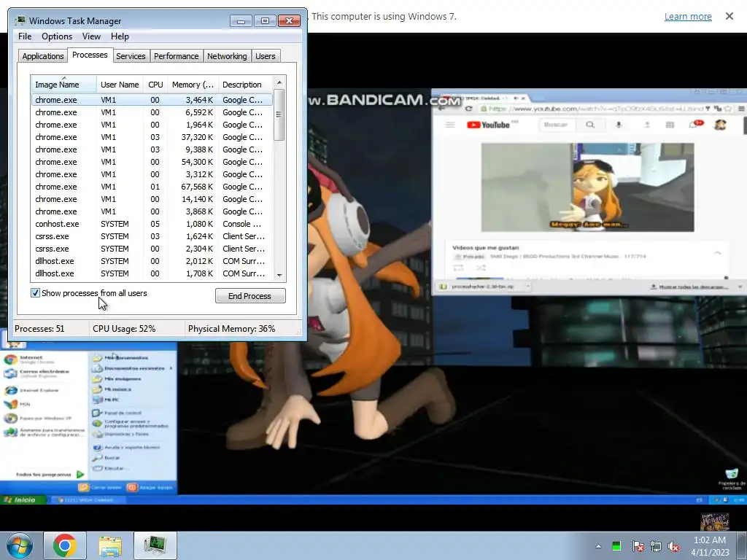This screenshot has height=560, width=747.
Task: Close the Windows 7 notification bar
Action: coord(729,16)
